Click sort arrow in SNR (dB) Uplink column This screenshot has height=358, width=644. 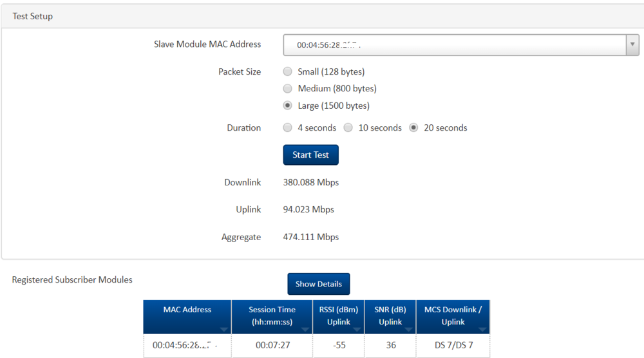408,330
